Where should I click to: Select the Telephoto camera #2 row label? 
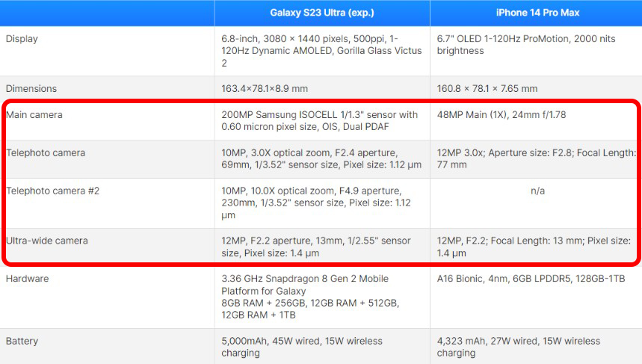[53, 191]
